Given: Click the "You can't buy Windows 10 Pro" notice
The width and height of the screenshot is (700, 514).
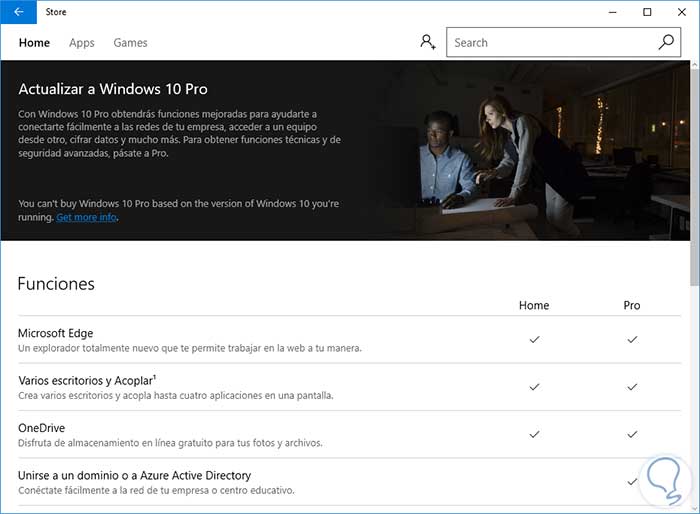Looking at the screenshot, I should click(179, 210).
